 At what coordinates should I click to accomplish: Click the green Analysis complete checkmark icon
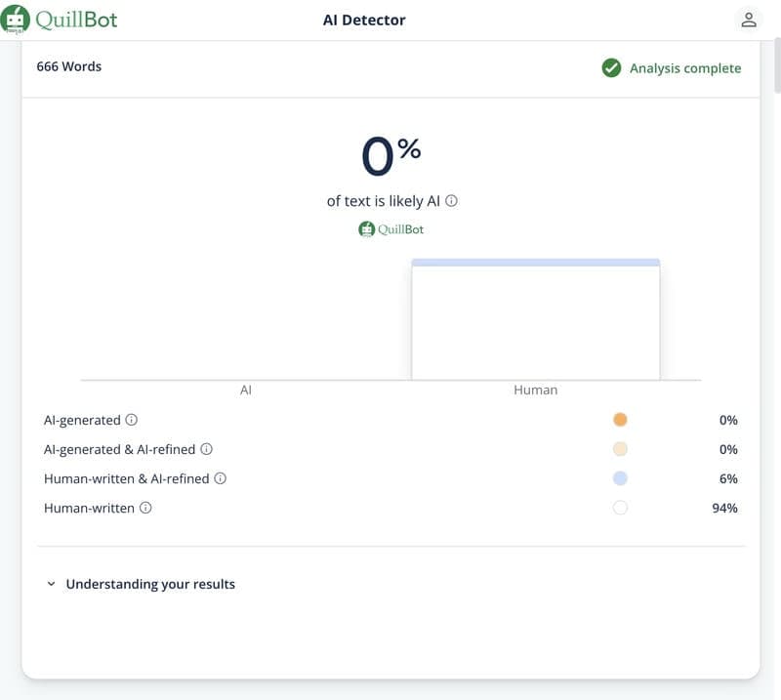[611, 68]
